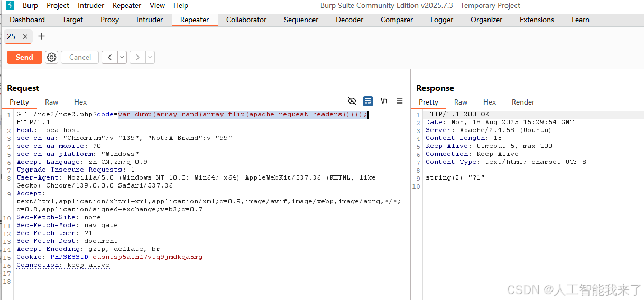Click the Connection: keep-alive request line
The image size is (644, 300).
(63, 265)
